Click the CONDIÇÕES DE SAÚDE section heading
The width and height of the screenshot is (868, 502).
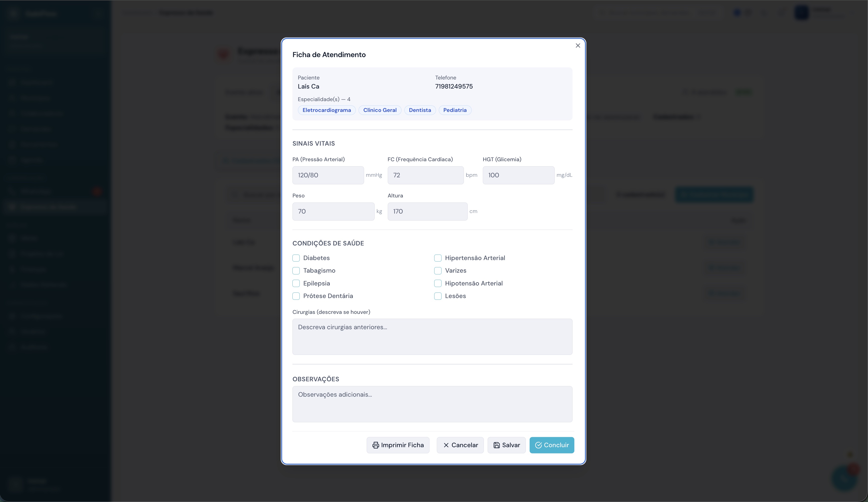(x=328, y=243)
